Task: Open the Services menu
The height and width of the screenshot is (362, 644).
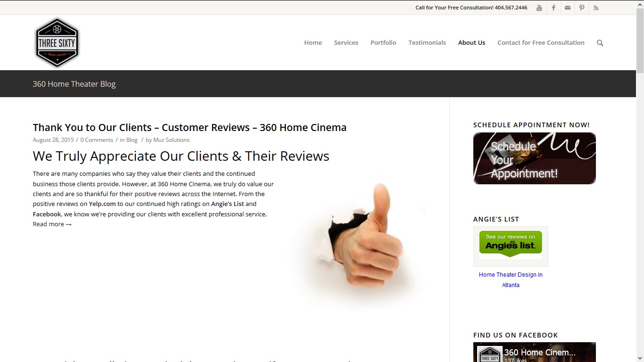Action: (x=346, y=42)
